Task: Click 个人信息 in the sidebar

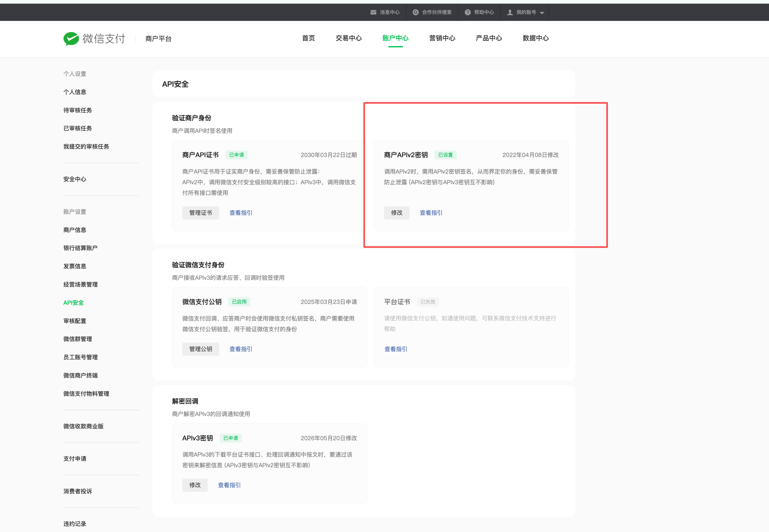Action: coord(75,92)
